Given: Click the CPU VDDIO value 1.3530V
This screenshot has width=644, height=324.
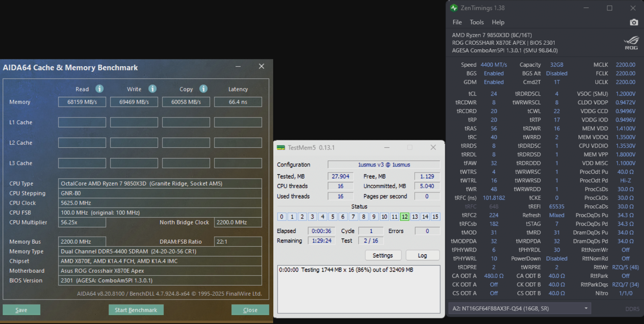Looking at the screenshot, I should tap(626, 146).
